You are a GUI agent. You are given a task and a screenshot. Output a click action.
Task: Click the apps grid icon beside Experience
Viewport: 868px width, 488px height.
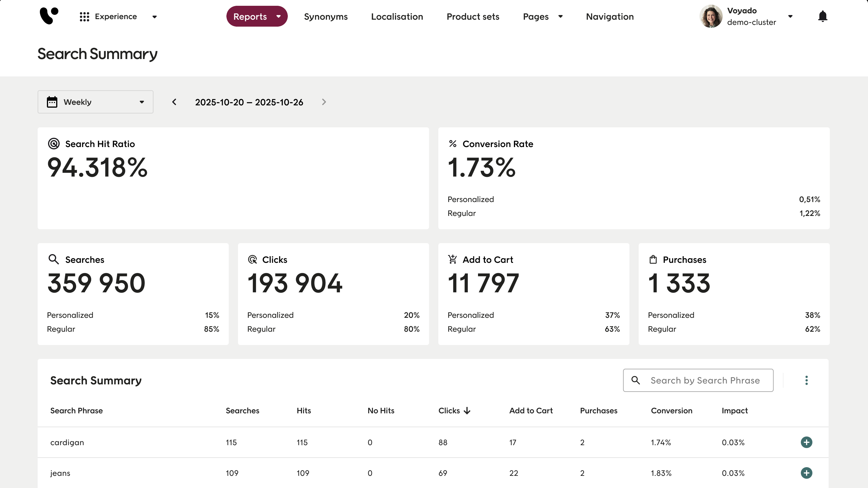pyautogui.click(x=84, y=16)
